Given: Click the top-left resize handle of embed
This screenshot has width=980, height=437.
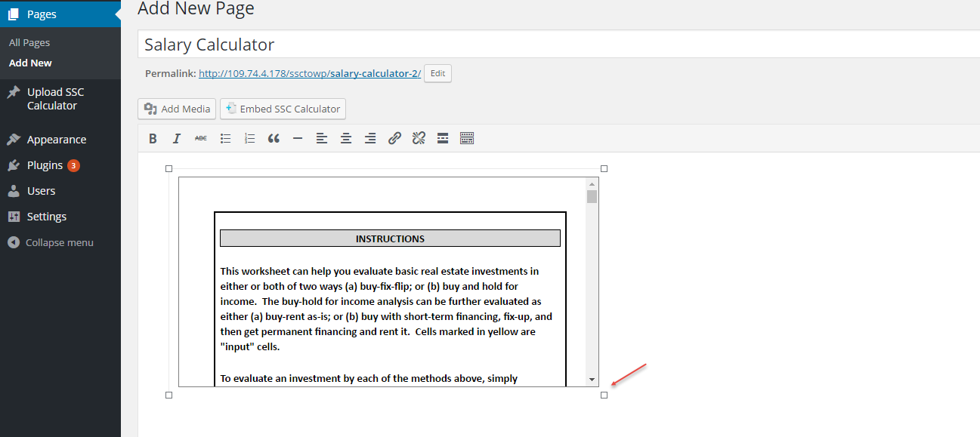Looking at the screenshot, I should [x=169, y=168].
